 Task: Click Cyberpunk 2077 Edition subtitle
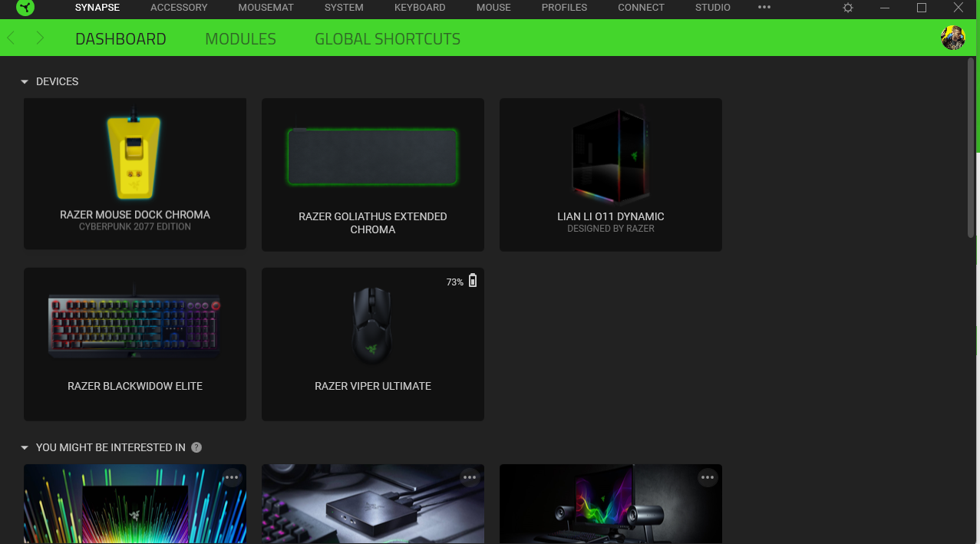click(135, 227)
